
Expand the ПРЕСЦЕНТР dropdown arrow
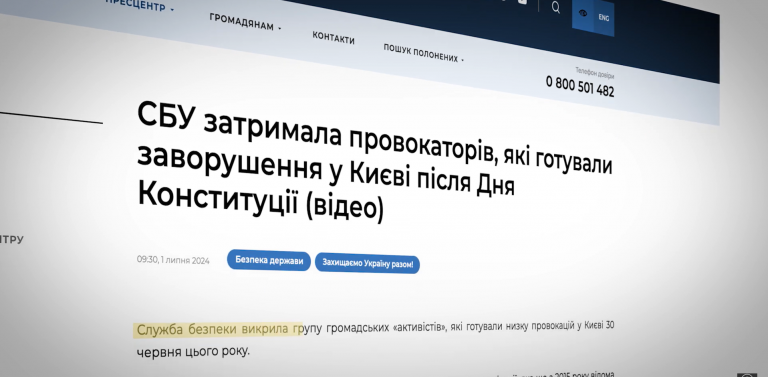click(x=172, y=9)
